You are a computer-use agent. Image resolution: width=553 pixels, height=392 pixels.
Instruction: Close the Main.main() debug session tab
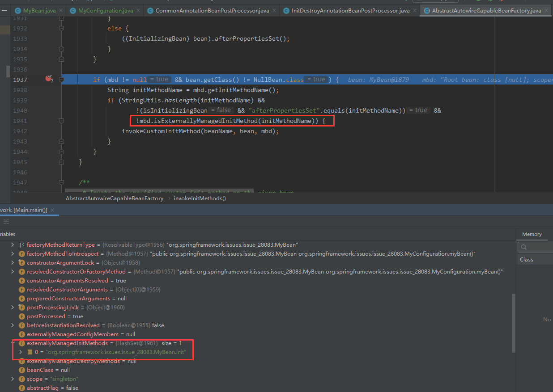(52, 210)
